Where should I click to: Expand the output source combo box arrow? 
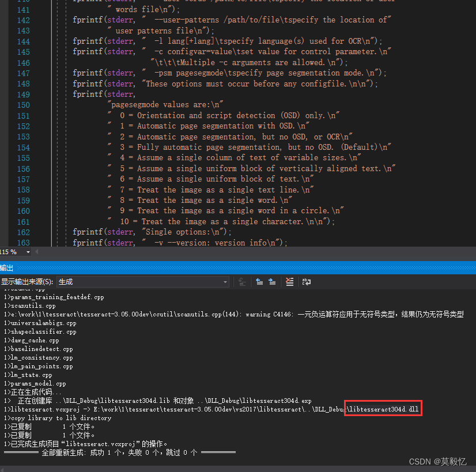coord(226,282)
